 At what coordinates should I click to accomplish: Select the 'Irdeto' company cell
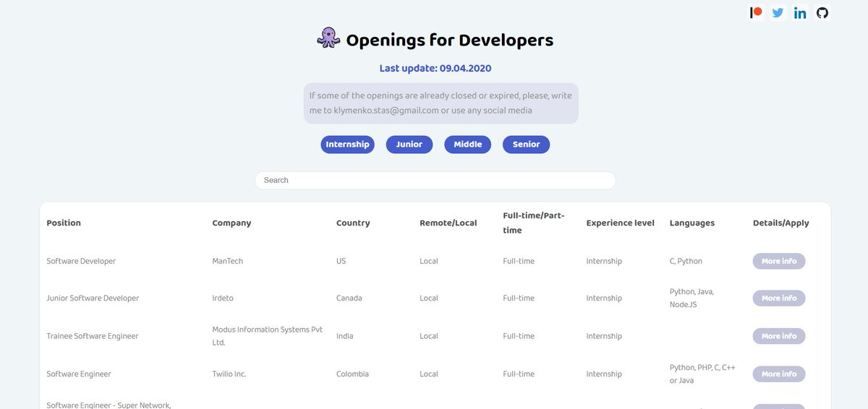click(x=223, y=298)
